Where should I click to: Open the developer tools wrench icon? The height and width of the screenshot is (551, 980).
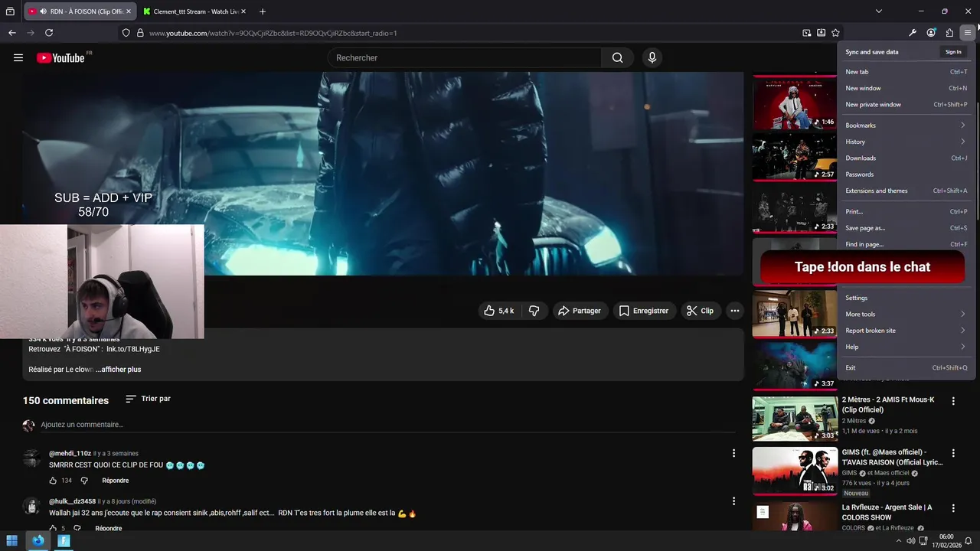pyautogui.click(x=913, y=33)
